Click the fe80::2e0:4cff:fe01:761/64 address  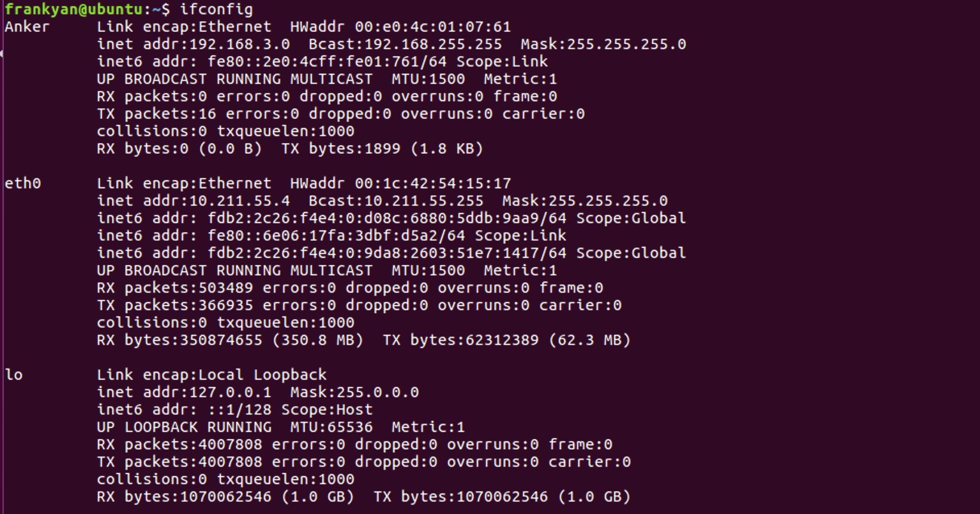[x=327, y=61]
